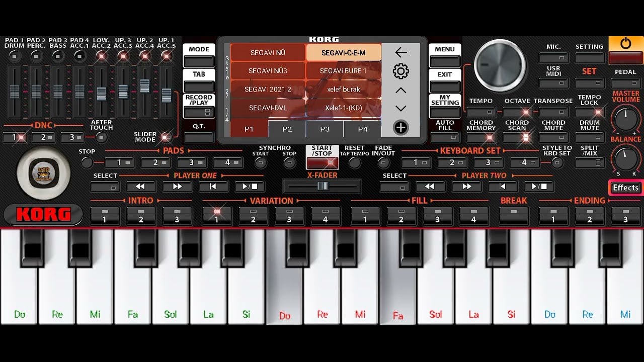Adjust the BALANCE knob
Image resolution: width=644 pixels, height=362 pixels.
[x=625, y=158]
